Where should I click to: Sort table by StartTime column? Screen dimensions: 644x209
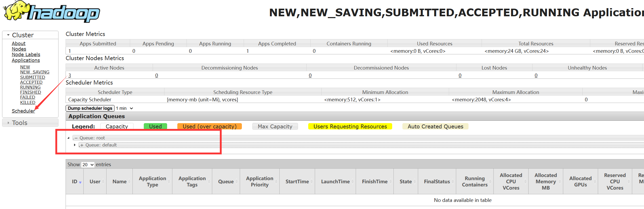[x=297, y=181]
